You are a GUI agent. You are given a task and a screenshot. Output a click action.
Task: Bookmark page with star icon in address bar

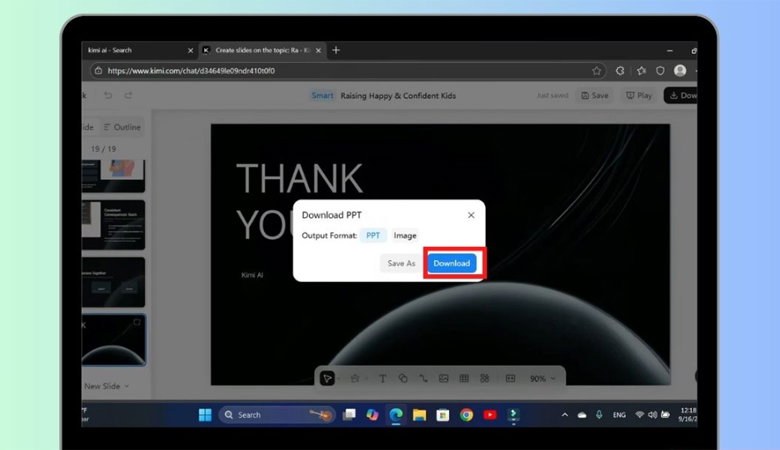point(596,71)
